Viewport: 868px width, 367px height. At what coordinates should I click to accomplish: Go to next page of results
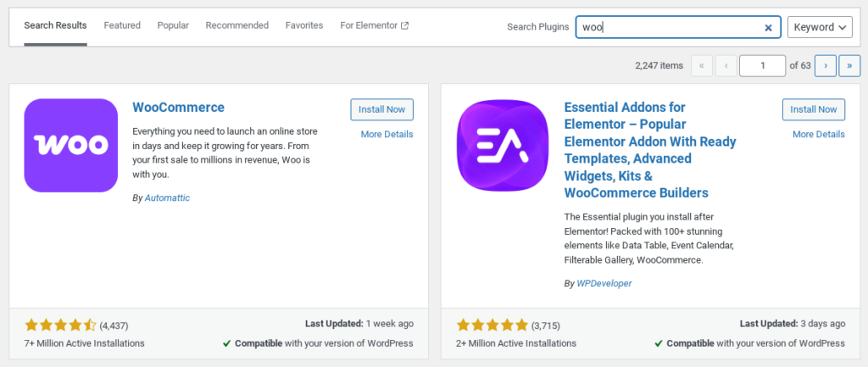click(x=826, y=65)
